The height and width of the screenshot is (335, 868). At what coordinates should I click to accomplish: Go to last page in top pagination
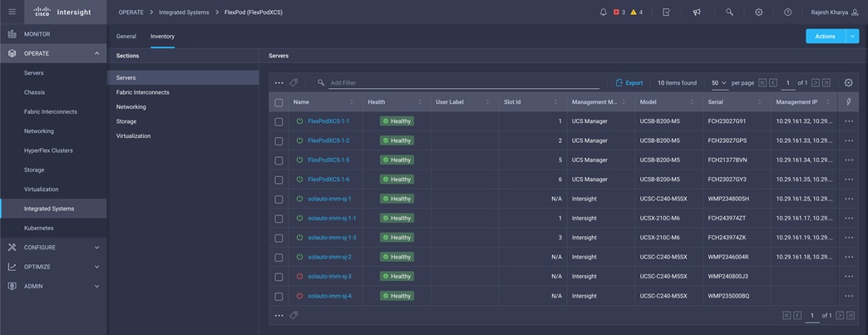click(826, 82)
